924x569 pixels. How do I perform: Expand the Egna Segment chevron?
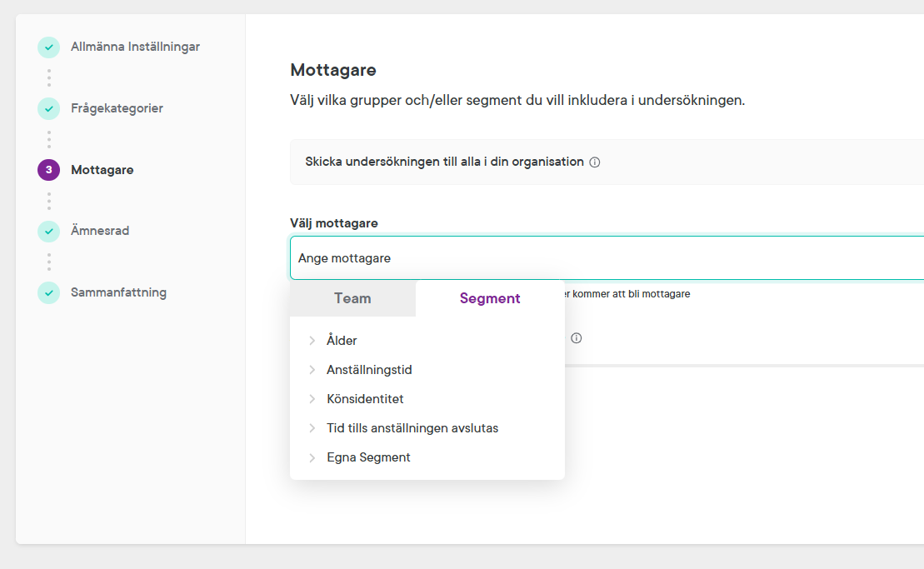click(312, 457)
